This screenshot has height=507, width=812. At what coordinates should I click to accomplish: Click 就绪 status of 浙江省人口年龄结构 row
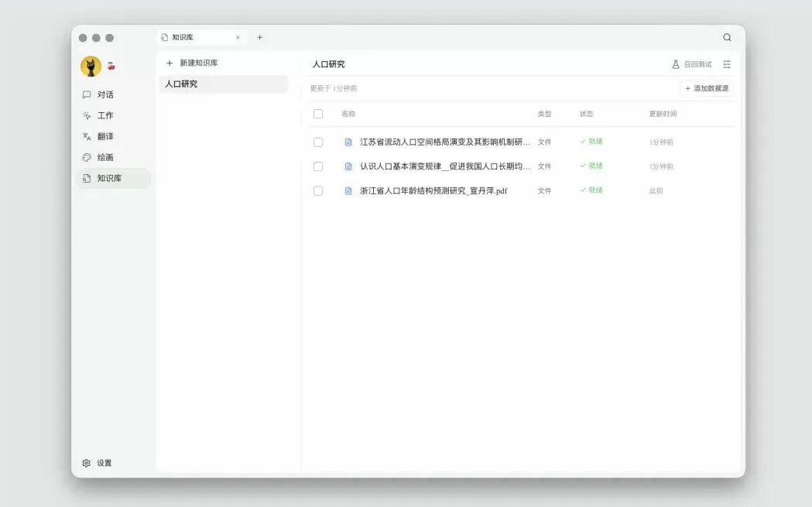(591, 190)
